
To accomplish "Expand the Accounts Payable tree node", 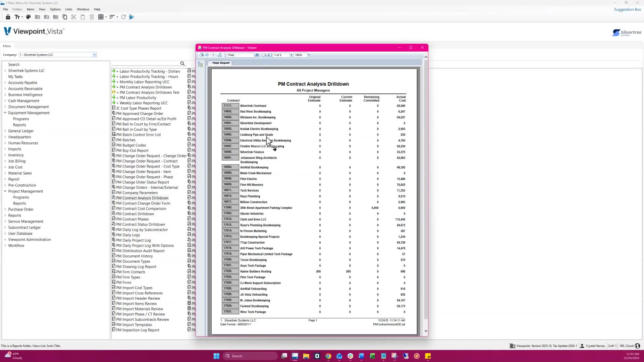I will click(5, 83).
